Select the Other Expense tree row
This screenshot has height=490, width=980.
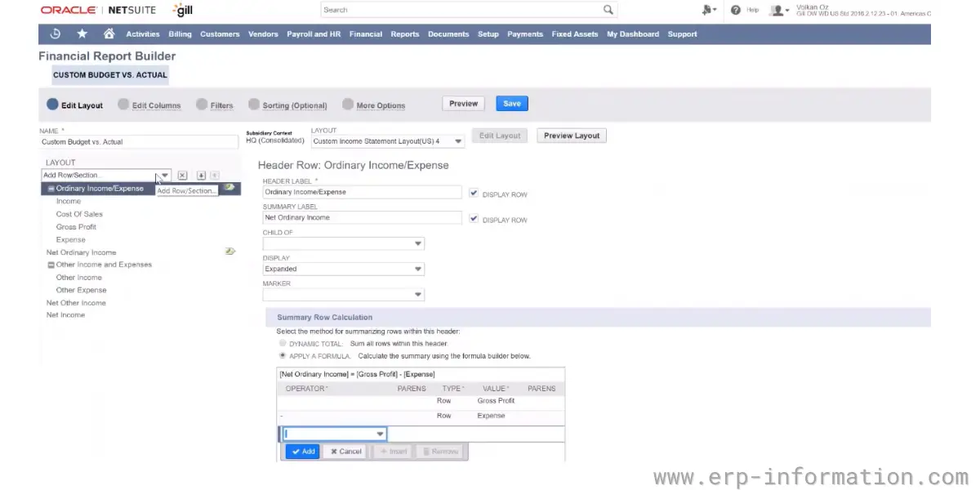[81, 290]
